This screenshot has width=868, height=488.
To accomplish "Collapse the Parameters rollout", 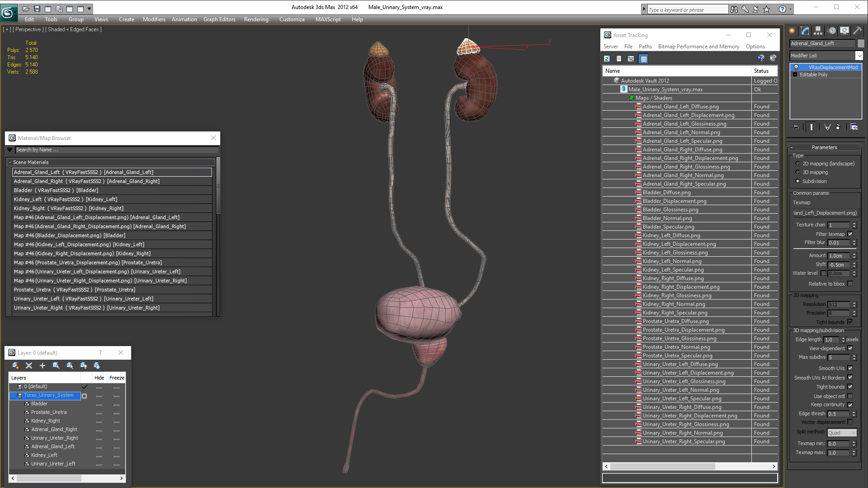I will tap(824, 147).
